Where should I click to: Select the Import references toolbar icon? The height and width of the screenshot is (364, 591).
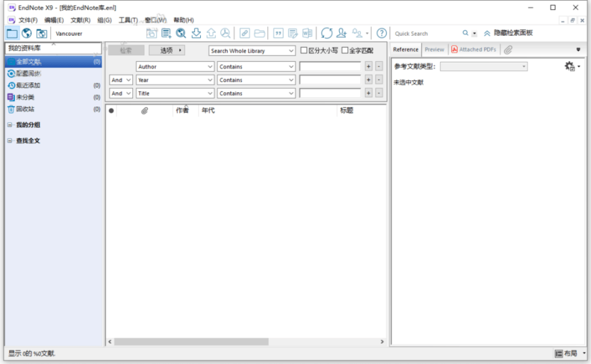point(196,33)
